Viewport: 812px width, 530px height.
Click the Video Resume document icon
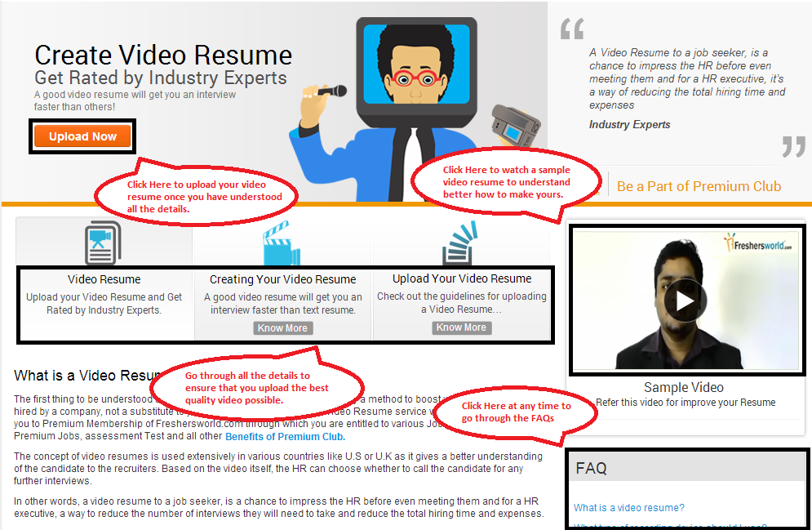(103, 243)
